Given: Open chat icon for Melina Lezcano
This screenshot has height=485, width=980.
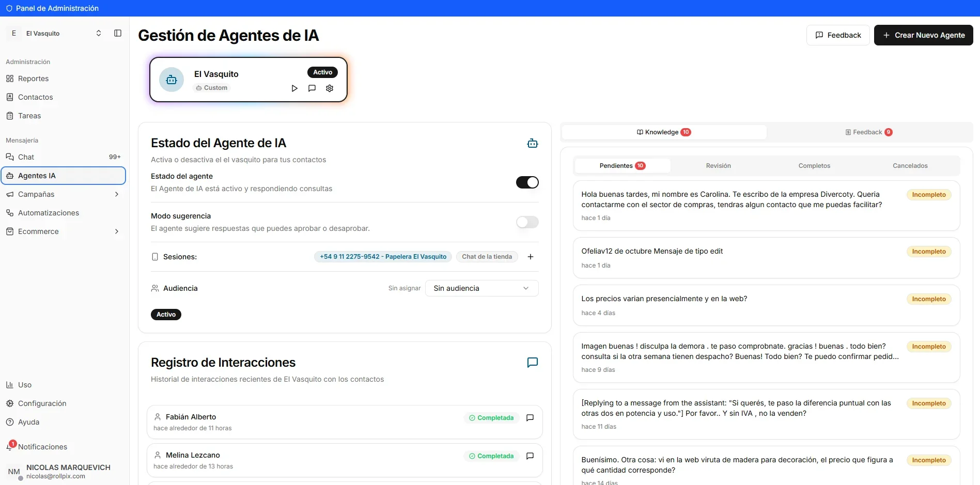Looking at the screenshot, I should tap(530, 456).
